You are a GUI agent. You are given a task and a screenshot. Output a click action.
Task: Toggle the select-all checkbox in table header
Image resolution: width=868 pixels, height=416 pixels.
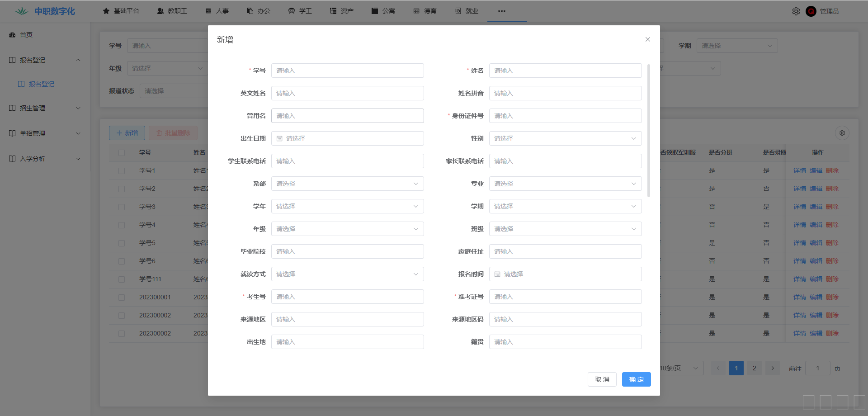click(122, 153)
